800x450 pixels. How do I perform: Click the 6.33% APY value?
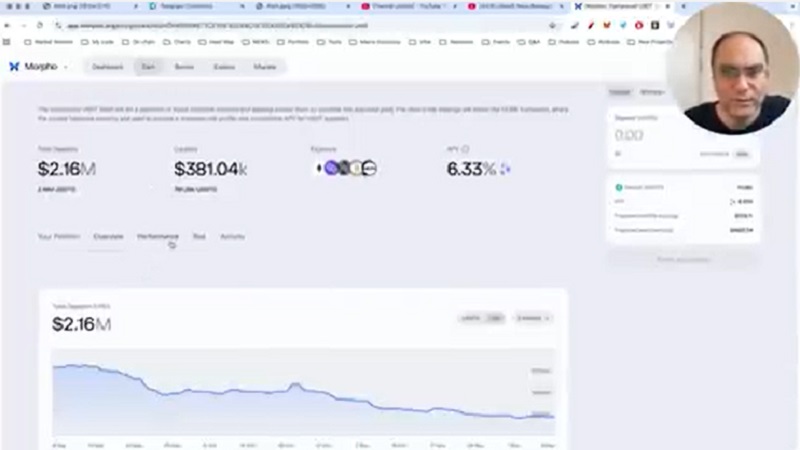tap(471, 169)
